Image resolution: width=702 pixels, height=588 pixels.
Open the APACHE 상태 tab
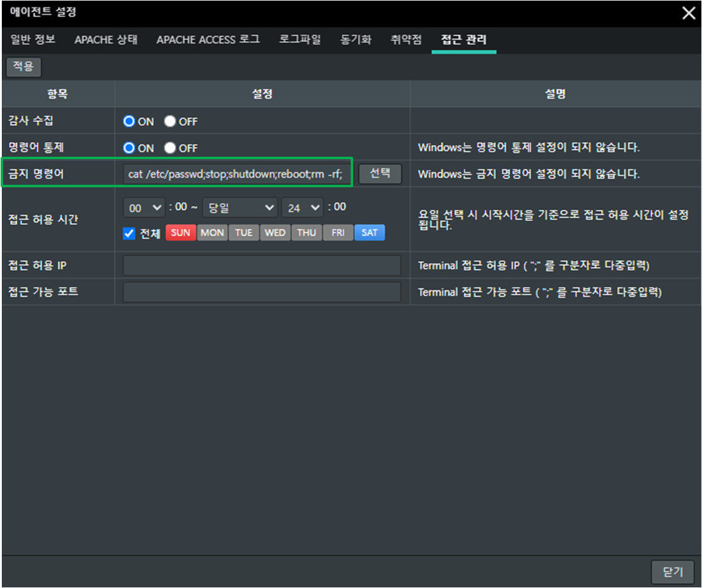coord(106,40)
